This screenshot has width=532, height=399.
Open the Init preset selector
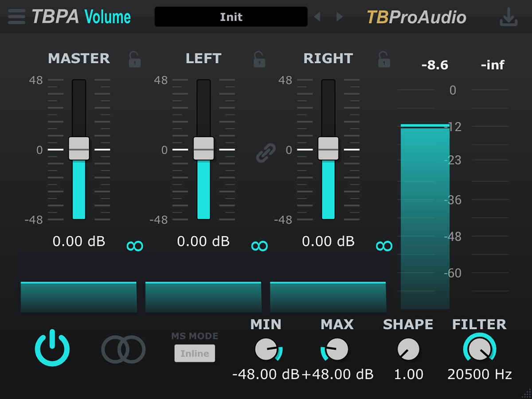(x=231, y=17)
